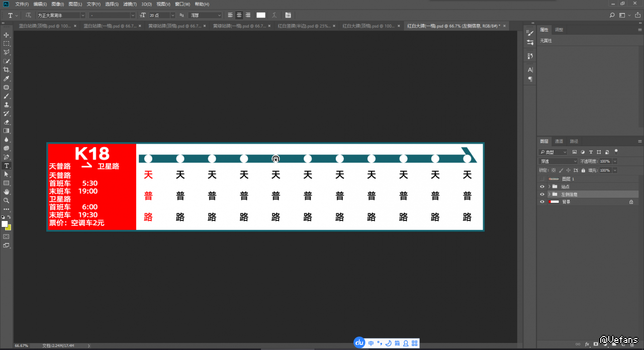
Task: Select the Zoom tool in toolbar
Action: 7,200
